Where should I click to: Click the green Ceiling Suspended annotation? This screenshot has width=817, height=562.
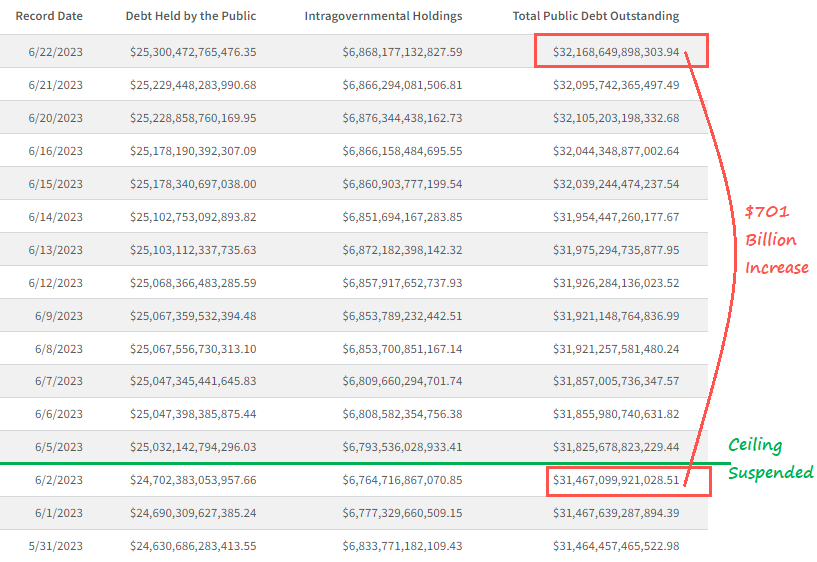click(770, 459)
